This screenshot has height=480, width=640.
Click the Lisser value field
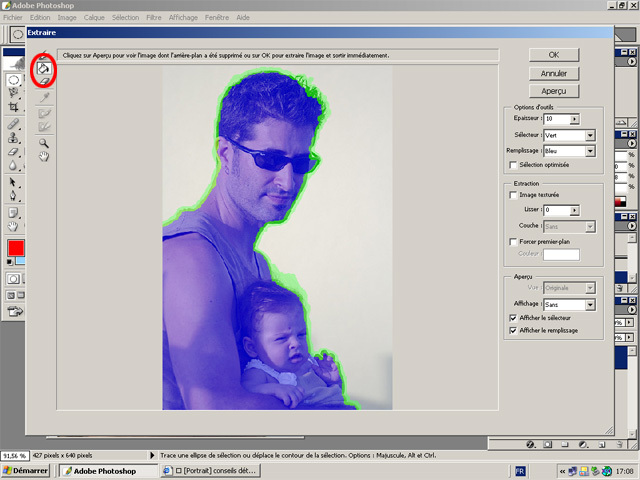pos(557,210)
